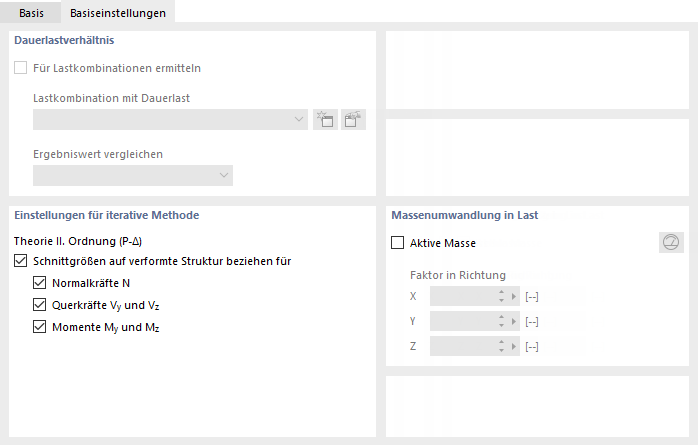Click the X factor spinner arrows
698x445 pixels.
[x=503, y=296]
